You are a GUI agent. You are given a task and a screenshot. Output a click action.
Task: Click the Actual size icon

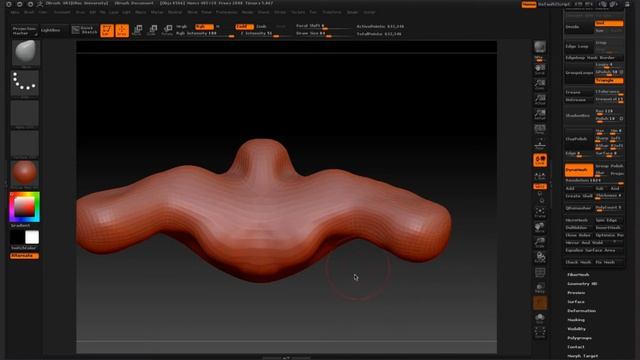pos(540,99)
